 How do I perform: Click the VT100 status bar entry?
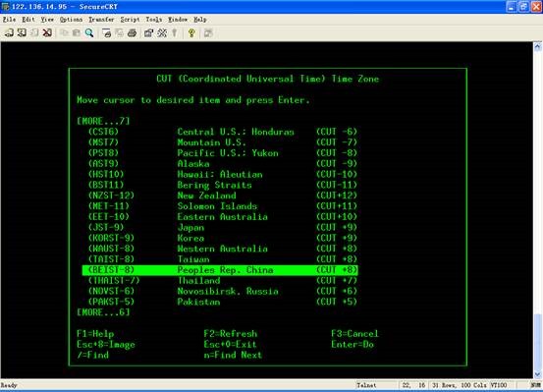tap(499, 385)
